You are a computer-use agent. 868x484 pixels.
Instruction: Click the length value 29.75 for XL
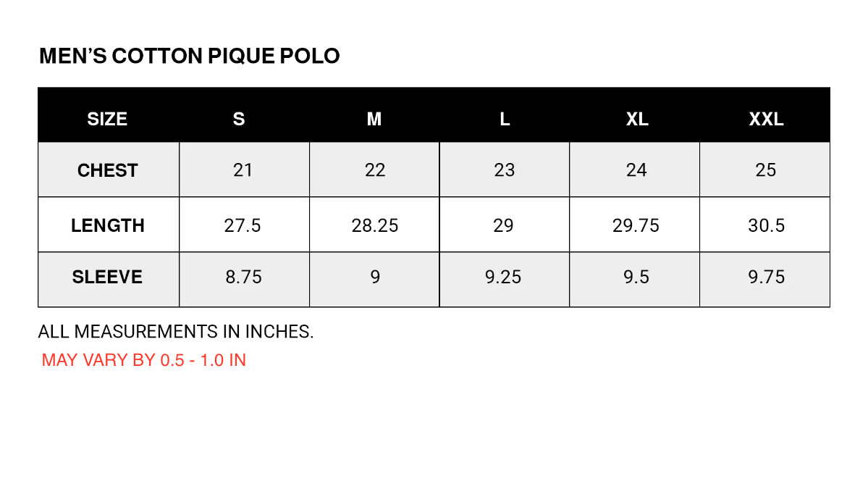(636, 225)
